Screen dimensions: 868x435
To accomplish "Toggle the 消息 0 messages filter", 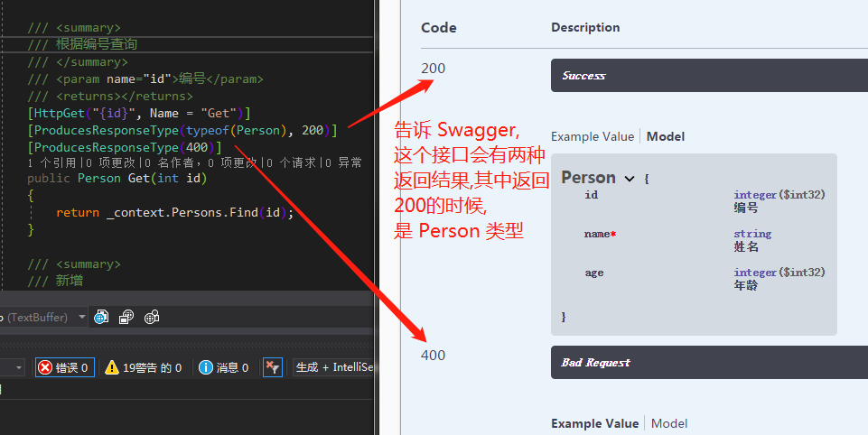I will click(x=224, y=367).
